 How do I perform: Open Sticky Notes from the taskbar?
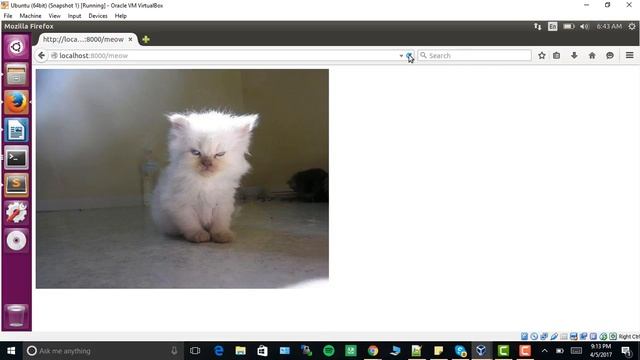click(x=438, y=351)
